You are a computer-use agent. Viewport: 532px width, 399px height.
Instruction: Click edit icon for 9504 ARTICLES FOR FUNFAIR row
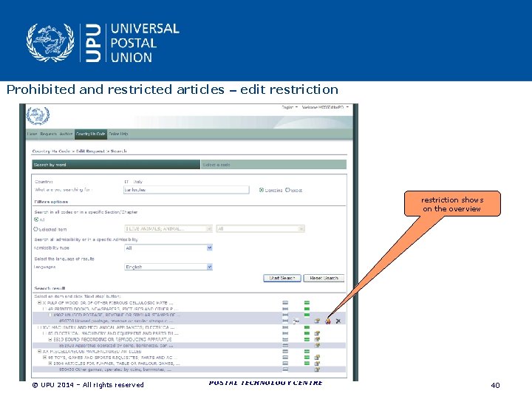coord(317,364)
